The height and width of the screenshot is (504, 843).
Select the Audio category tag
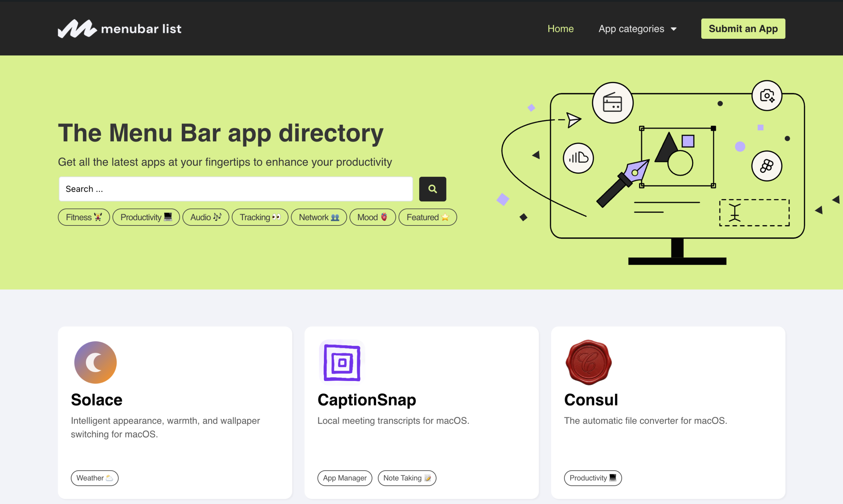[x=206, y=218]
